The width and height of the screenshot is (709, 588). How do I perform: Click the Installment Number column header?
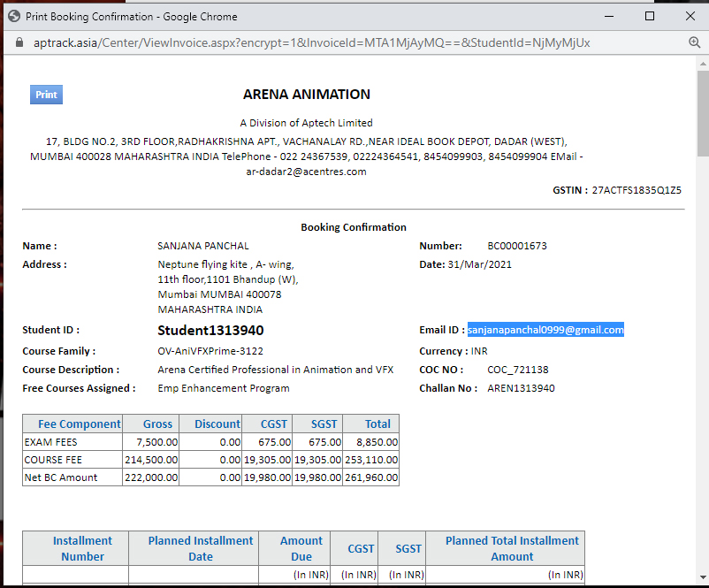click(75, 548)
